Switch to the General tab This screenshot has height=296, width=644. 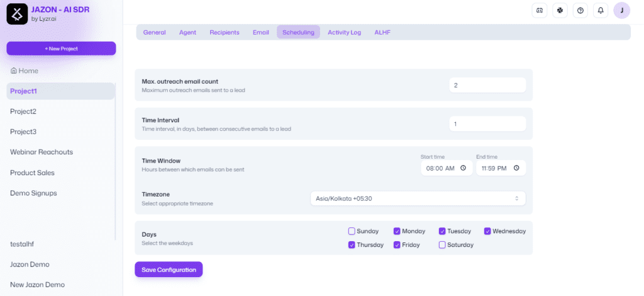pyautogui.click(x=155, y=33)
